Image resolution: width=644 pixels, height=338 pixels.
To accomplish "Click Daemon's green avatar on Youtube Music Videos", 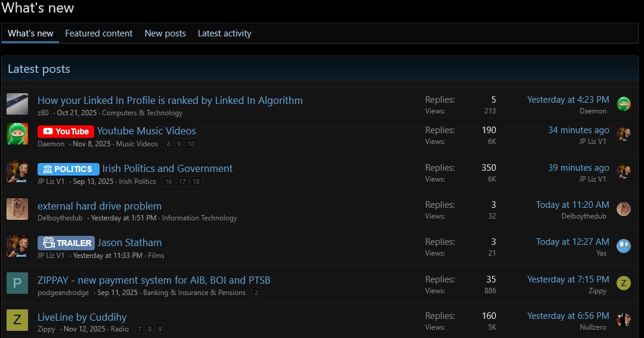I will coord(17,134).
